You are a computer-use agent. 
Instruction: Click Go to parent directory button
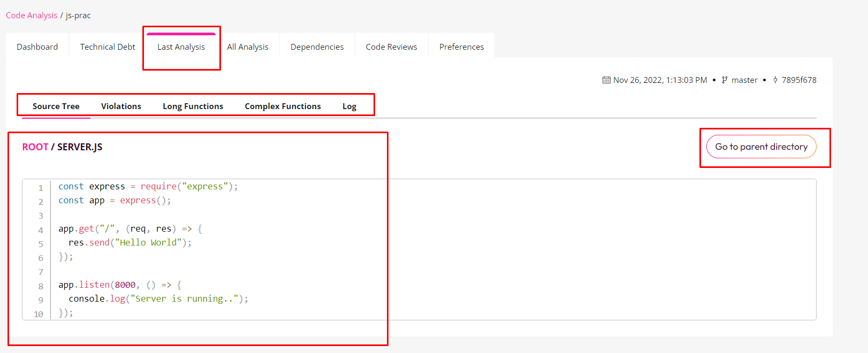point(762,147)
